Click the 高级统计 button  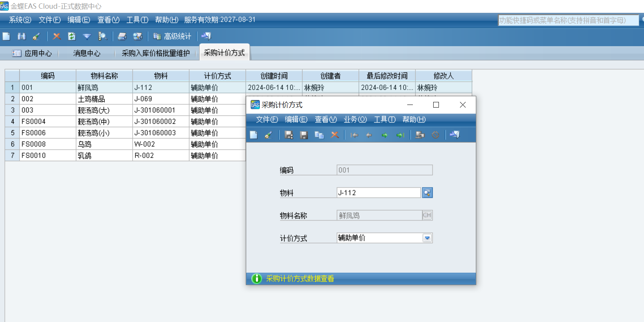(x=173, y=36)
